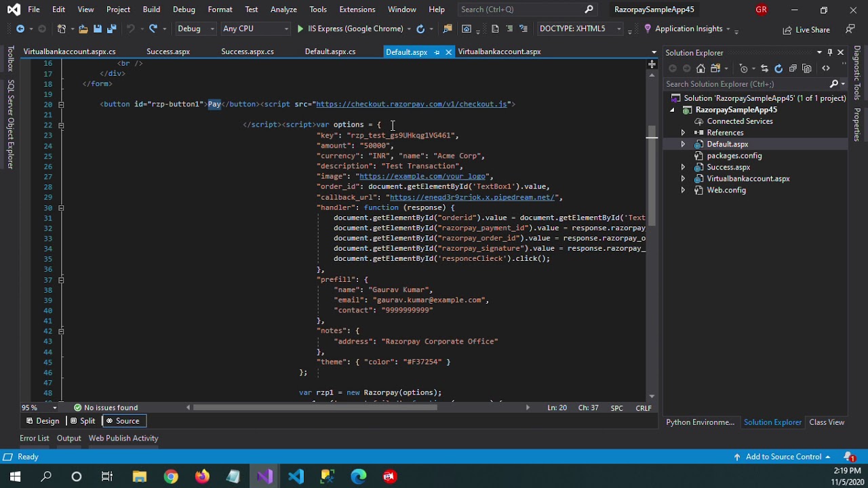The width and height of the screenshot is (868, 488).
Task: Collapse the notes block at line 42
Action: pyautogui.click(x=60, y=331)
